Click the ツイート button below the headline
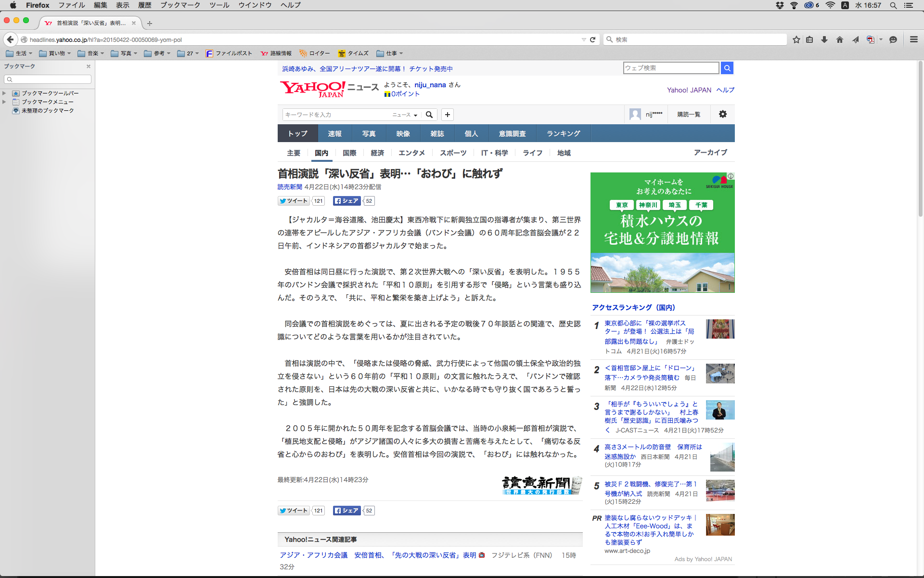The width and height of the screenshot is (924, 578). tap(293, 201)
